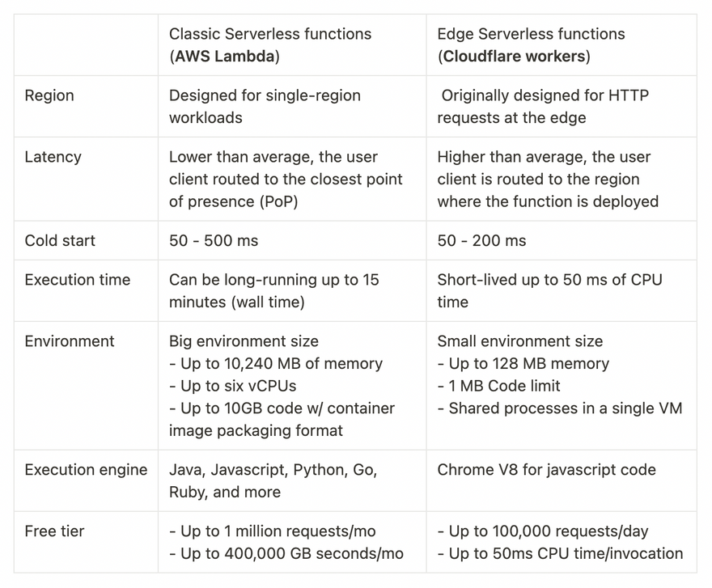Click the Cold start row label
This screenshot has width=712, height=588.
pos(60,240)
